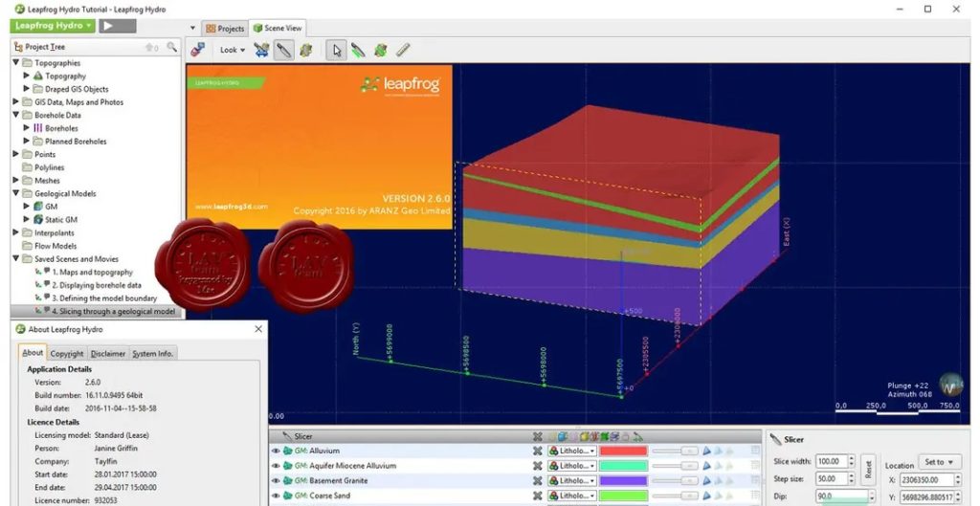Open the About tab

click(x=33, y=353)
